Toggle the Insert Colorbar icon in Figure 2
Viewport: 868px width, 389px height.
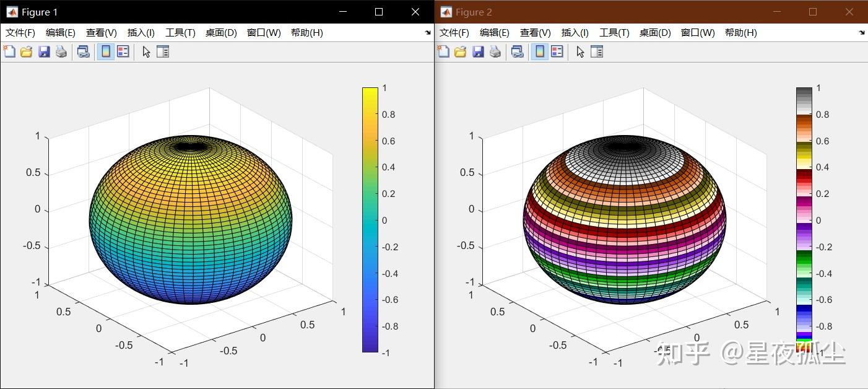(x=539, y=51)
